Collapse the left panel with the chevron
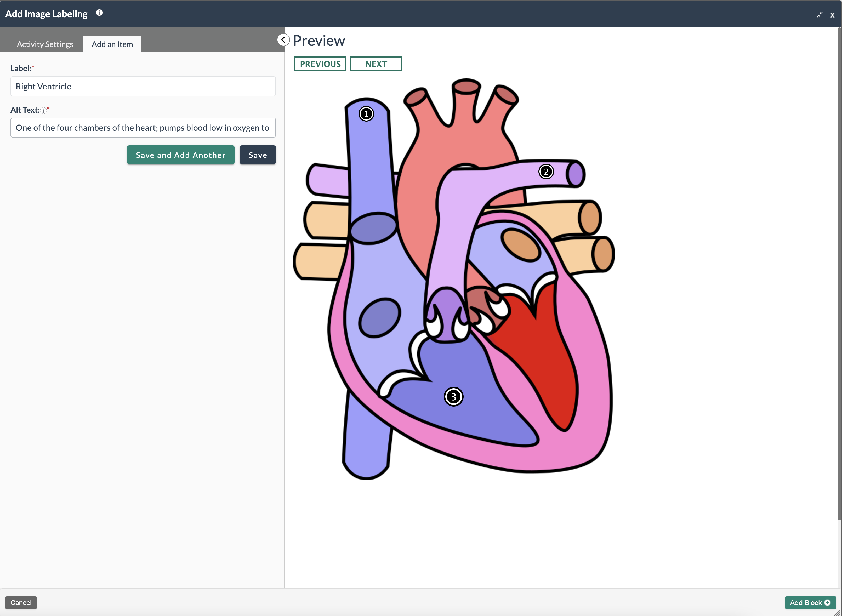The image size is (842, 616). click(283, 40)
